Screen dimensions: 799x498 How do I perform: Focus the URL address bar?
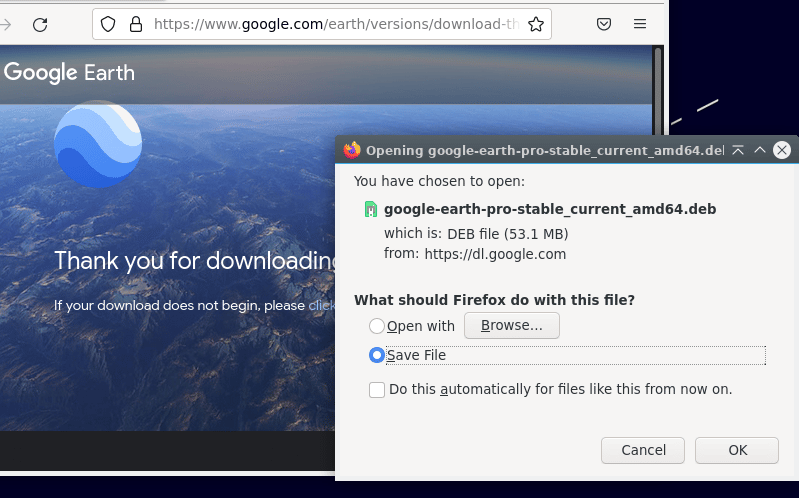pos(336,24)
